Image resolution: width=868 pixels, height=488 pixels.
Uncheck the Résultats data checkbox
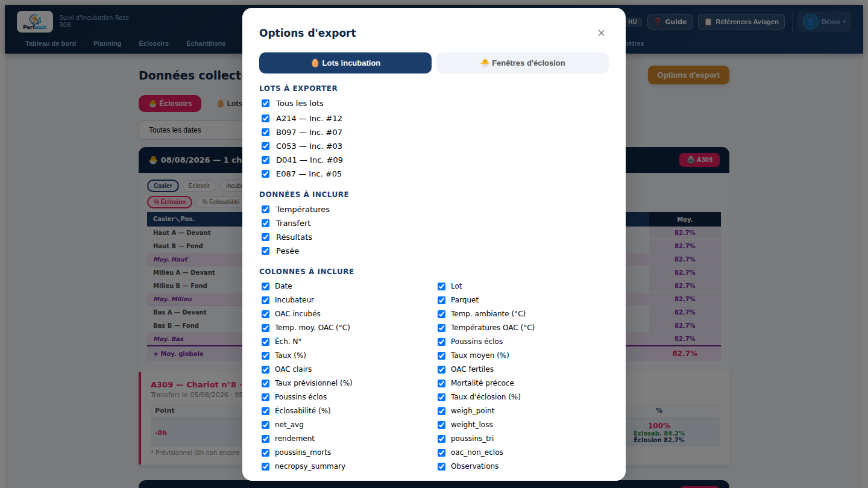[265, 237]
